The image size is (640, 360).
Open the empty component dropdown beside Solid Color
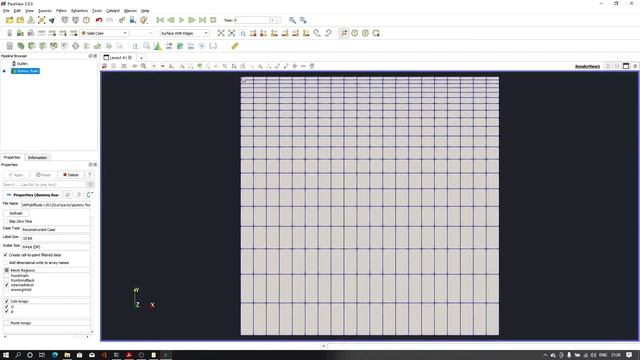(x=142, y=33)
